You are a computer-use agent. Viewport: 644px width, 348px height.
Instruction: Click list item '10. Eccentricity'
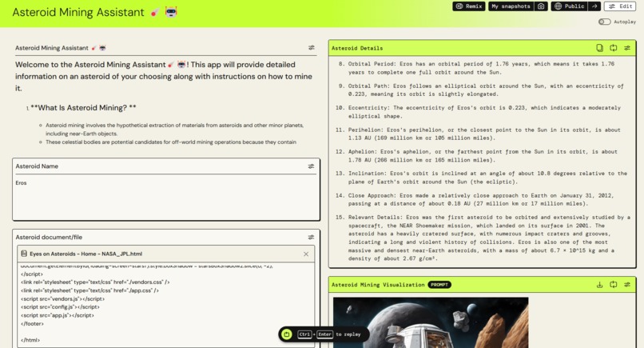tap(478, 112)
